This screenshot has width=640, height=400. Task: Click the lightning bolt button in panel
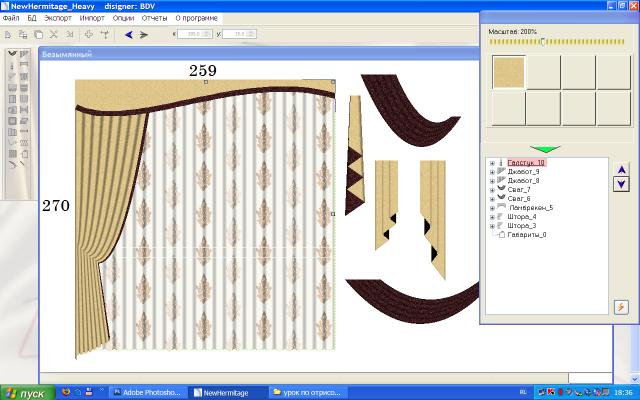620,307
